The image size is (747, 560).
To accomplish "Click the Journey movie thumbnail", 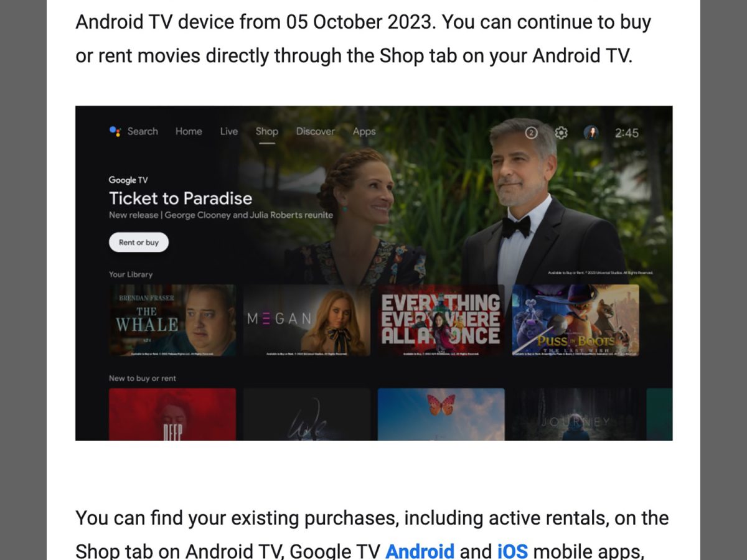I will [576, 414].
